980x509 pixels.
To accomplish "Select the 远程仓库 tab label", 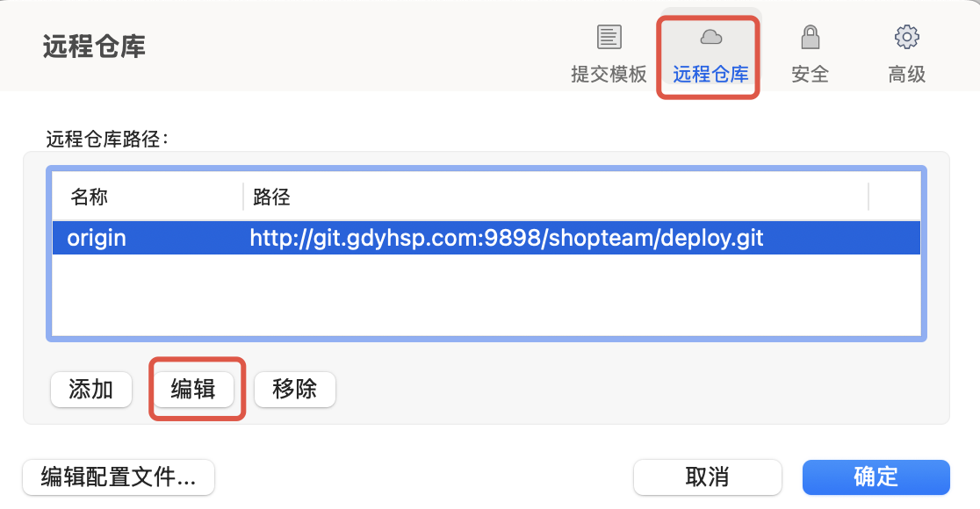I will (710, 75).
